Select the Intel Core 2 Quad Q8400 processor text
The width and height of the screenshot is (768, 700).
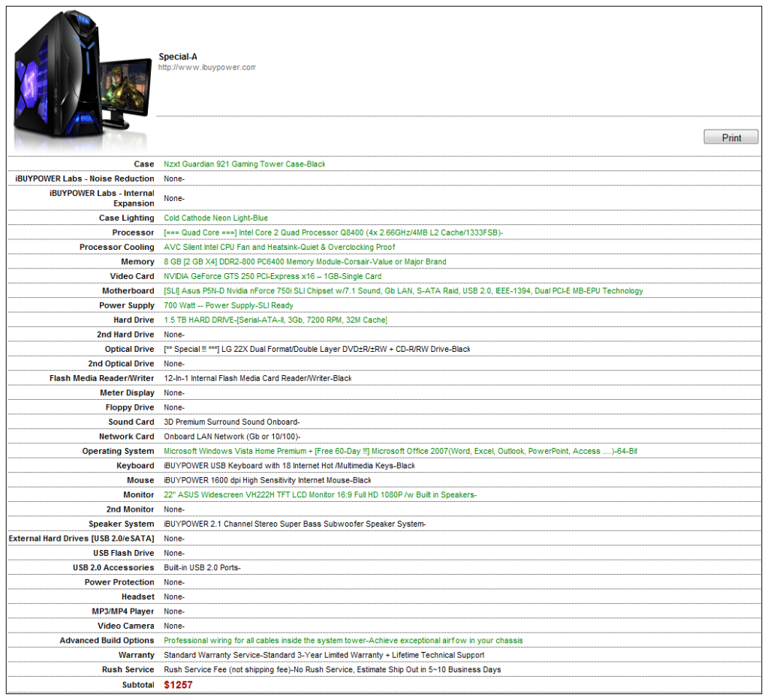(x=333, y=233)
